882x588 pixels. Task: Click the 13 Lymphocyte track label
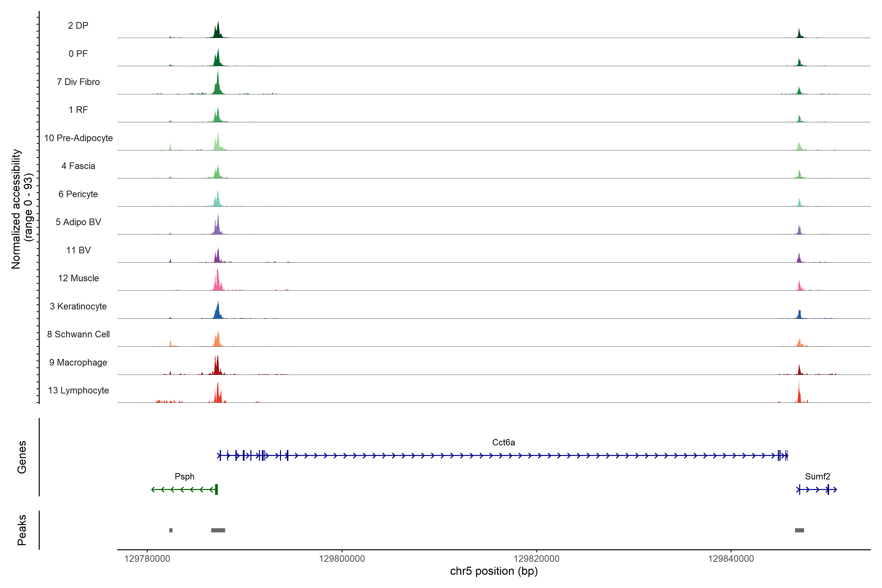[x=78, y=390]
